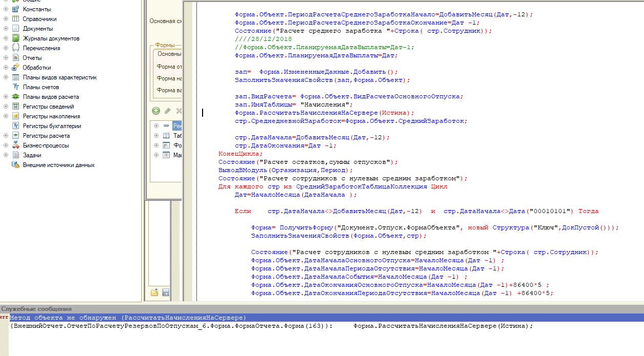
Task: Expand the Ма row in report tree
Action: coord(157,155)
